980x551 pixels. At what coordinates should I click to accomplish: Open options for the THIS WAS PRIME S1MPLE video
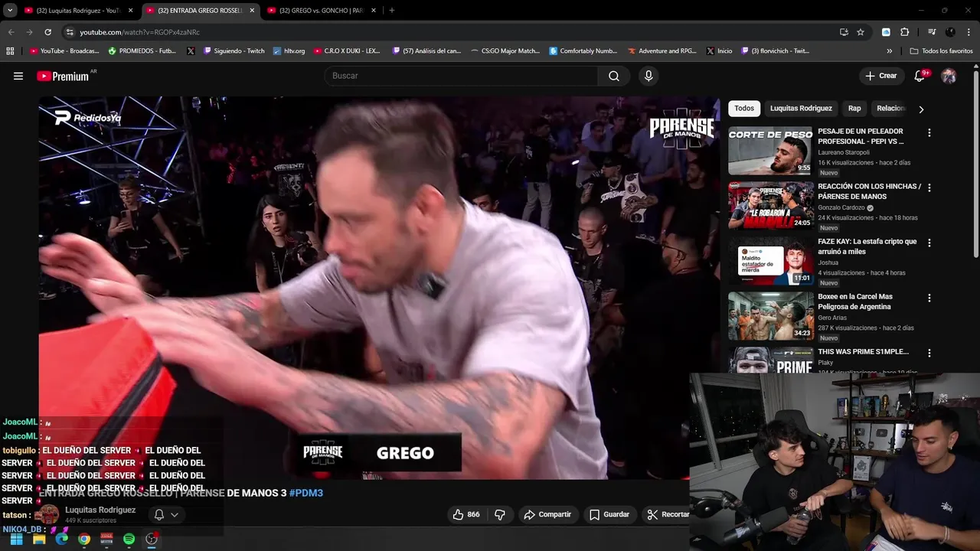click(929, 353)
